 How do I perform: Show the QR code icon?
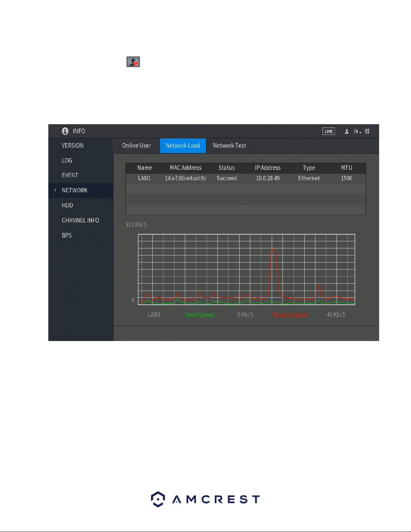point(367,131)
